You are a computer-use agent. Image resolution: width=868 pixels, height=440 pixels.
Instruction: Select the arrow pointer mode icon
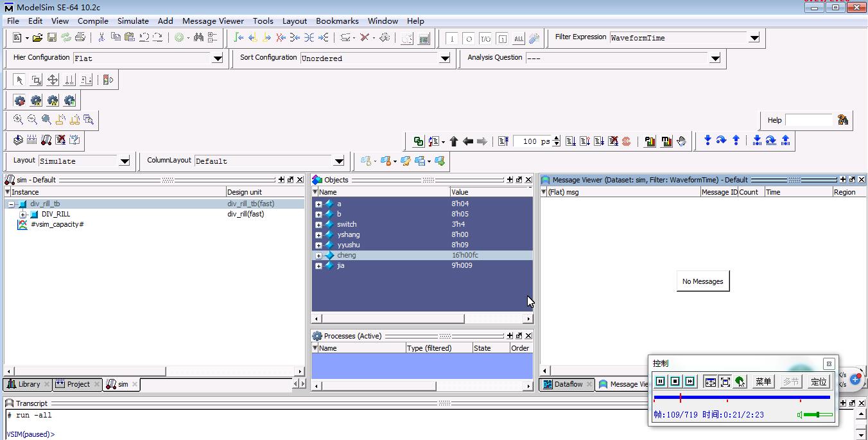pos(19,80)
